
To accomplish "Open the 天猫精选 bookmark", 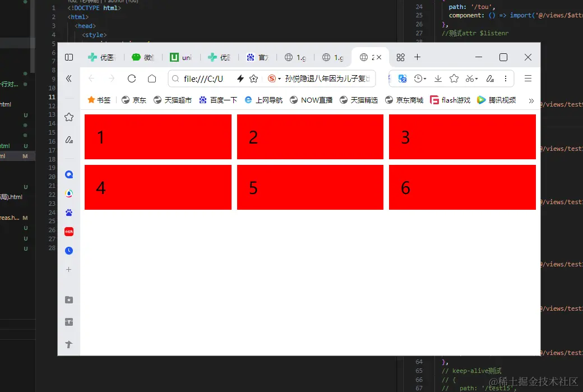I will 359,100.
